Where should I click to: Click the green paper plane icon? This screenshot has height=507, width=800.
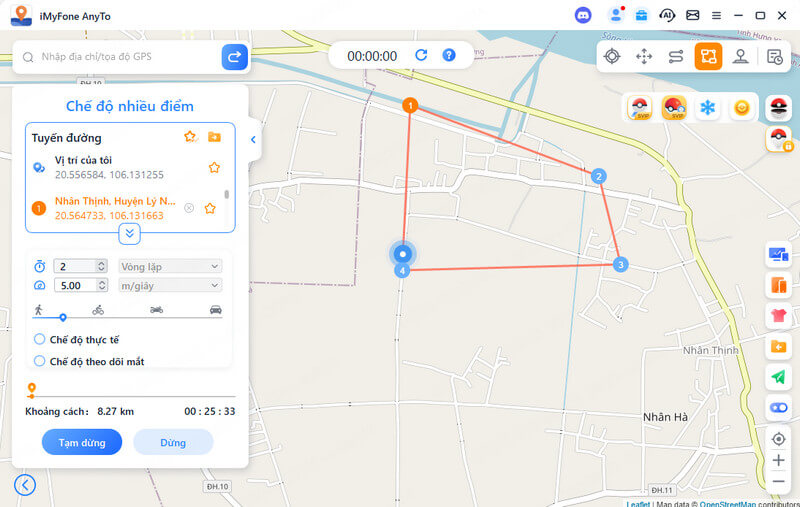tap(778, 377)
